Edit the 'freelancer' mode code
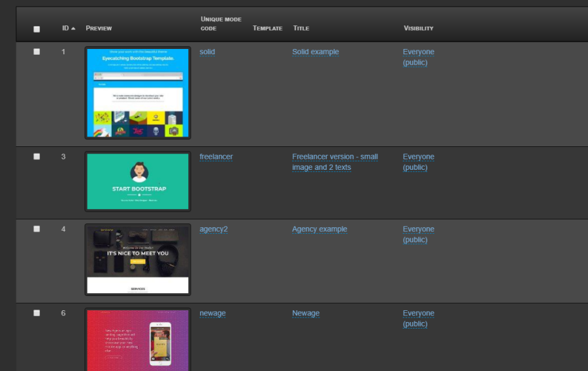Image resolution: width=588 pixels, height=371 pixels. (216, 157)
